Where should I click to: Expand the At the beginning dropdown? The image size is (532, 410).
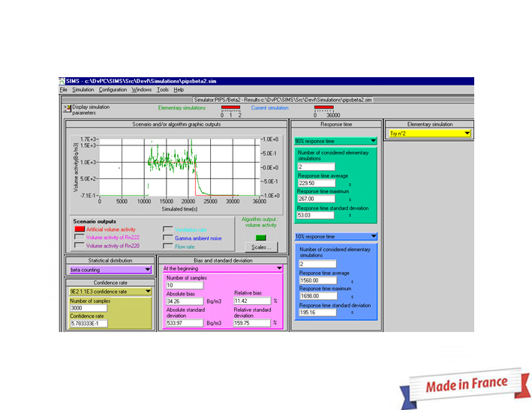tap(279, 268)
